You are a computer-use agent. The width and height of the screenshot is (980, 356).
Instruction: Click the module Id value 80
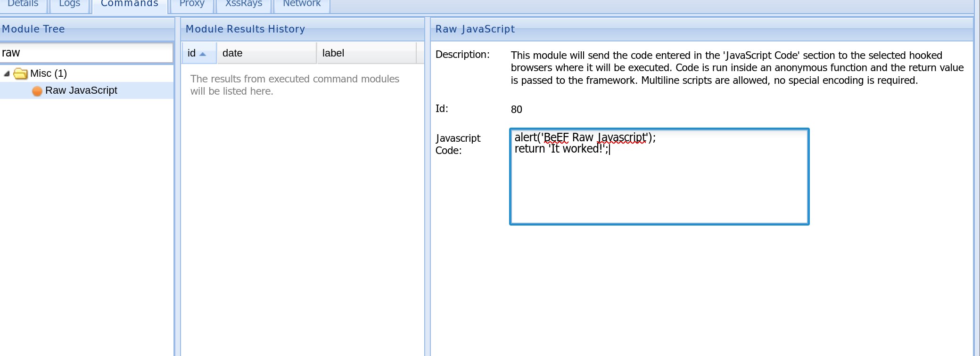517,110
